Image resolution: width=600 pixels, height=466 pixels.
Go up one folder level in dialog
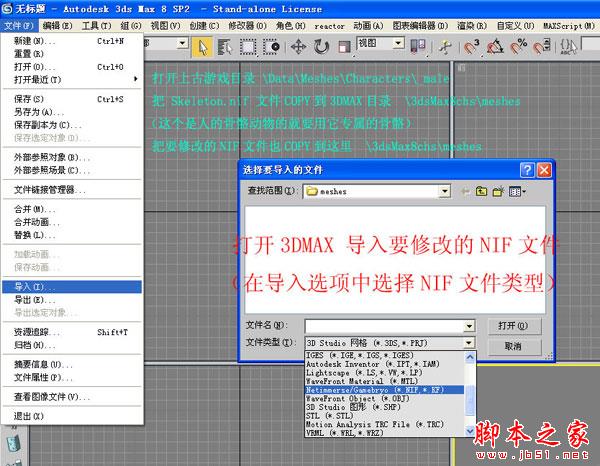(481, 191)
